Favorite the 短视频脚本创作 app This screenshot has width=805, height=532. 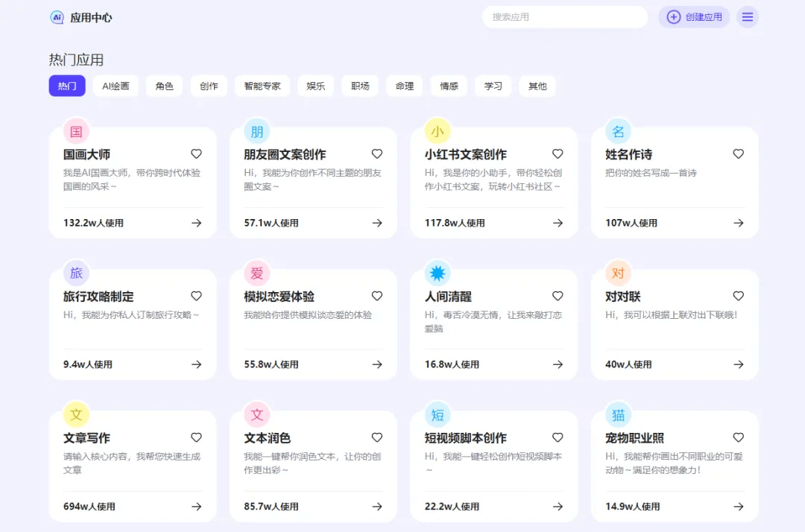coord(558,437)
